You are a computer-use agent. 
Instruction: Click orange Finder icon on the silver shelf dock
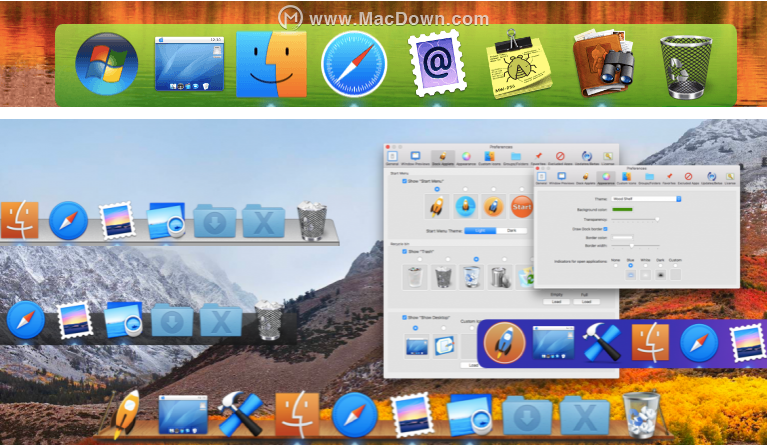(x=19, y=221)
